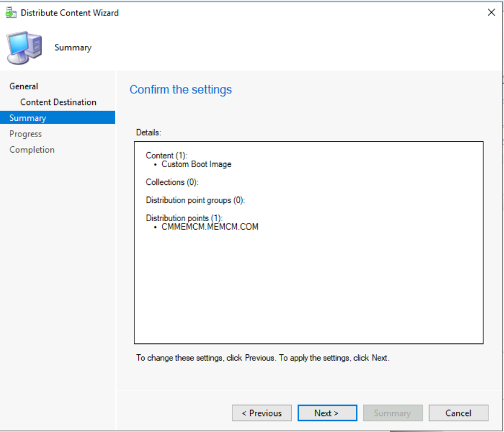Click the grayed-out Summary button
The width and height of the screenshot is (504, 432).
click(393, 413)
